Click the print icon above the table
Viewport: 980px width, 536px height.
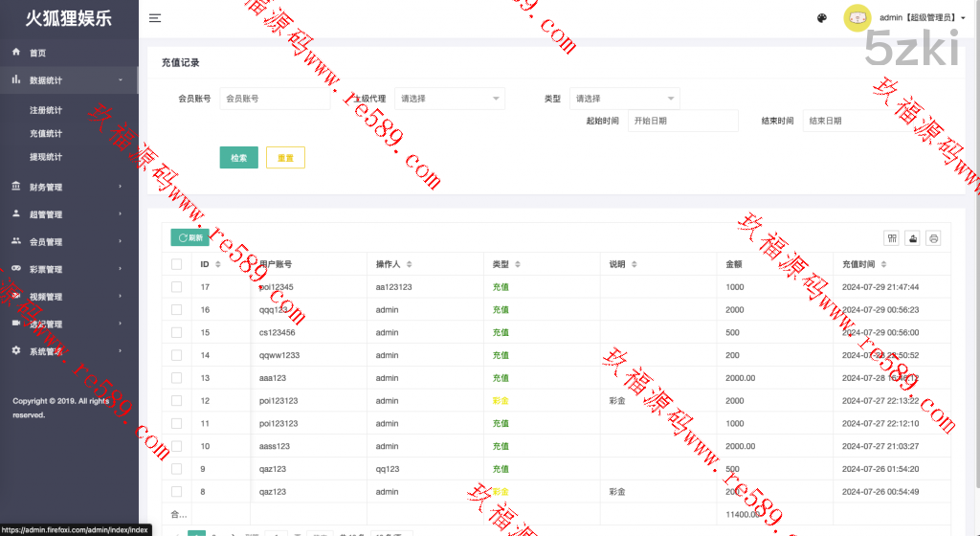(933, 238)
